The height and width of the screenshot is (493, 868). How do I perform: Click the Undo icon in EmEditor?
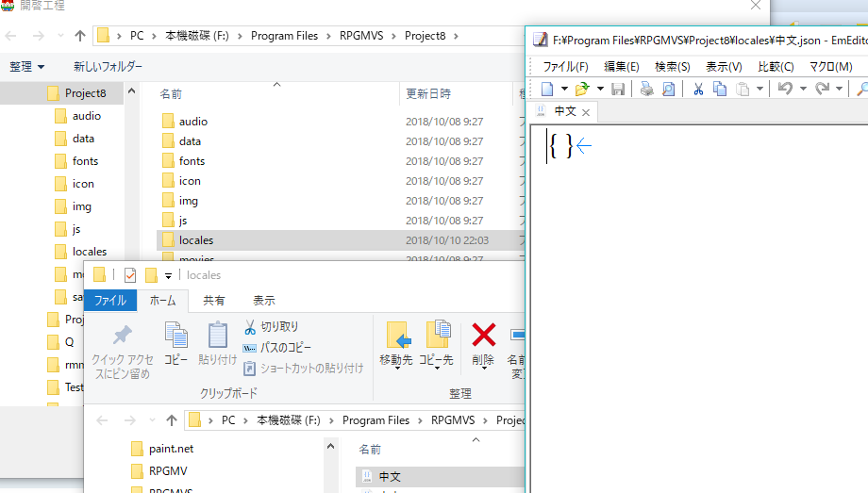coord(785,89)
